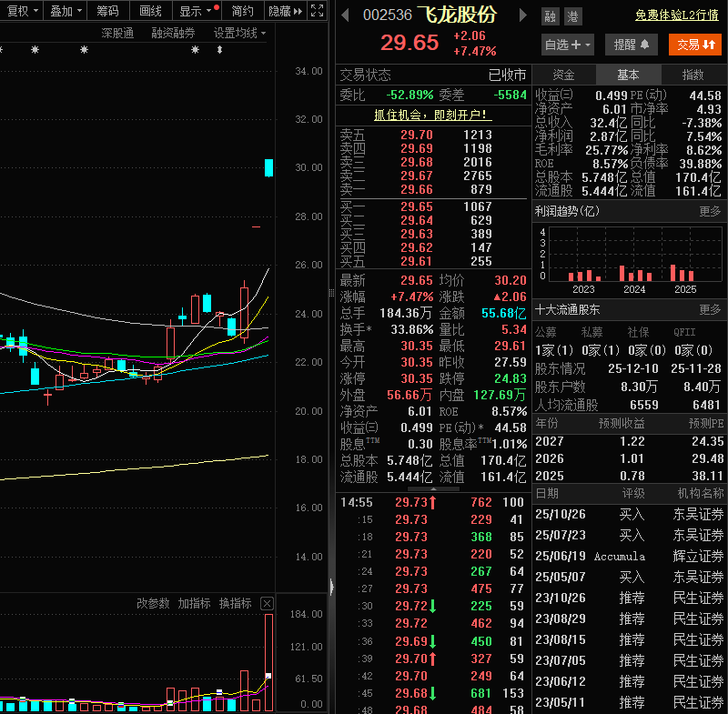Go to next stock with right arrow
This screenshot has height=714, width=728.
(522, 15)
